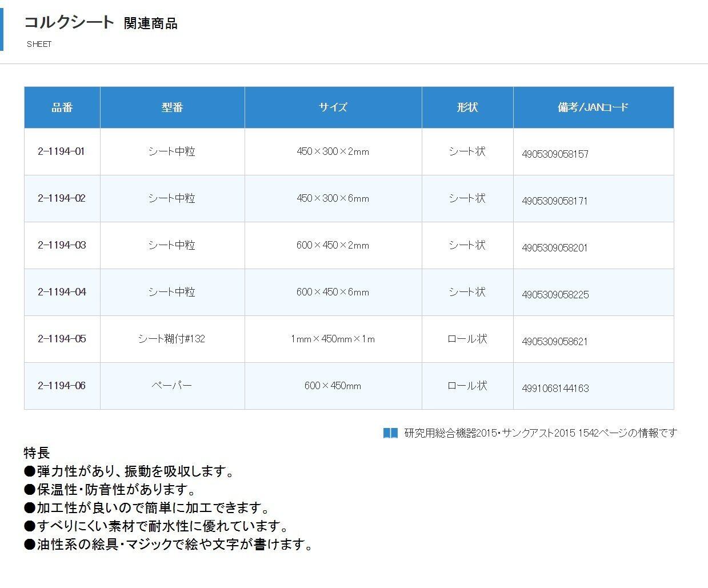Viewport: 708px width, 588px height.
Task: Select product number 2-1194-02
Action: 62,198
